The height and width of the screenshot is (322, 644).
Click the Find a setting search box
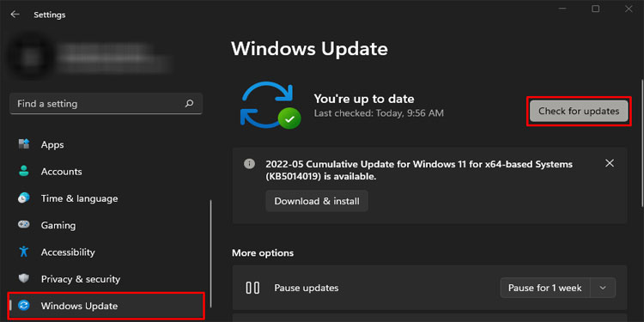(106, 104)
